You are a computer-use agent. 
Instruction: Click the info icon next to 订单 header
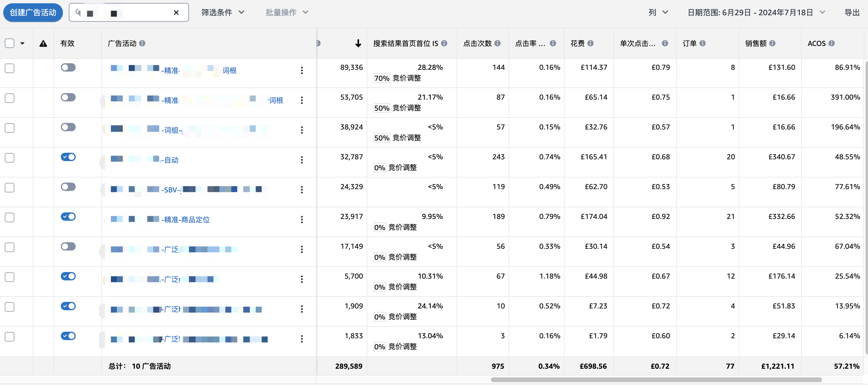pos(703,43)
